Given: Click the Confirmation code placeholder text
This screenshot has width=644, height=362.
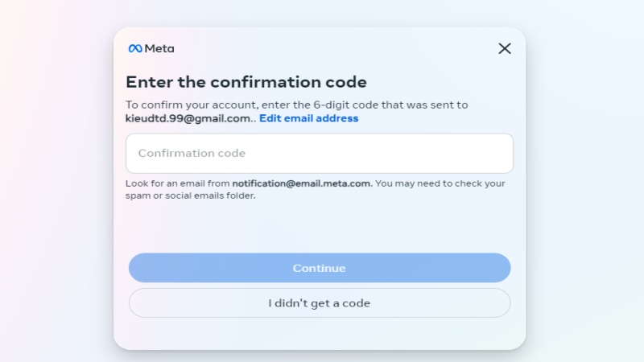Looking at the screenshot, I should point(192,153).
